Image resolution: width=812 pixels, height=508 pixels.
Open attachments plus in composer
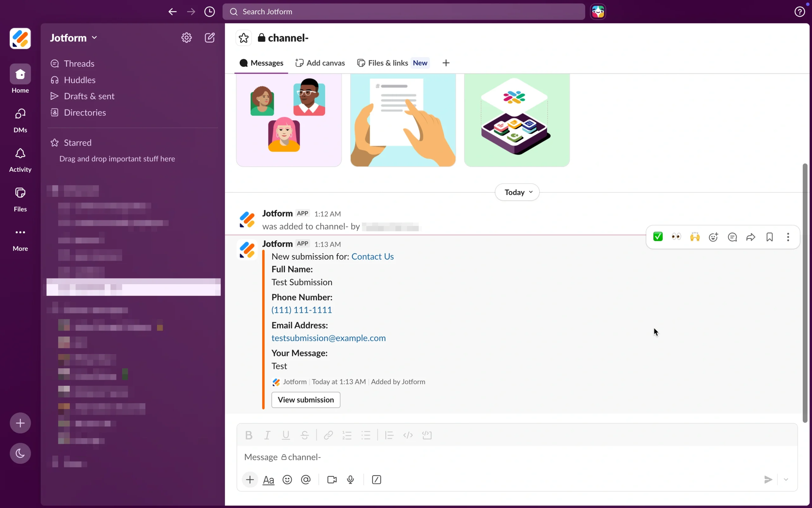pos(250,479)
